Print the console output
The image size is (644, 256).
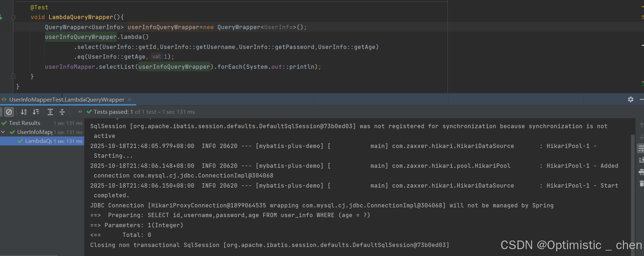coord(641,172)
